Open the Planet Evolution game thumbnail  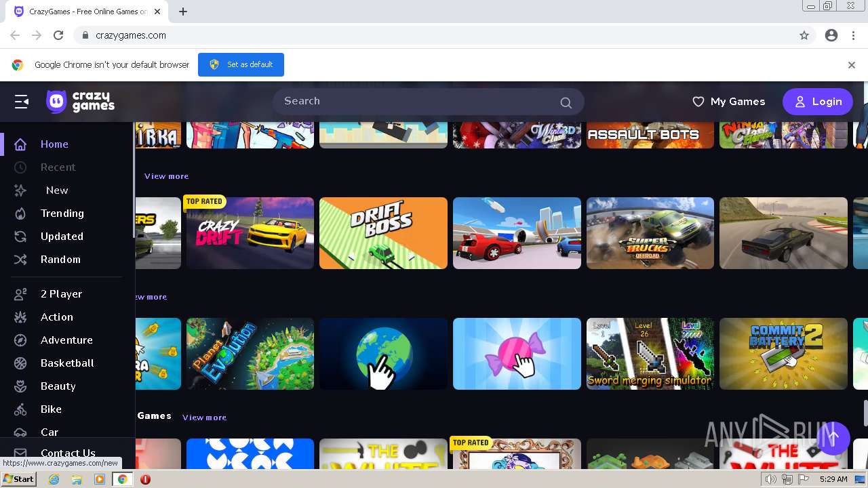[x=250, y=354]
